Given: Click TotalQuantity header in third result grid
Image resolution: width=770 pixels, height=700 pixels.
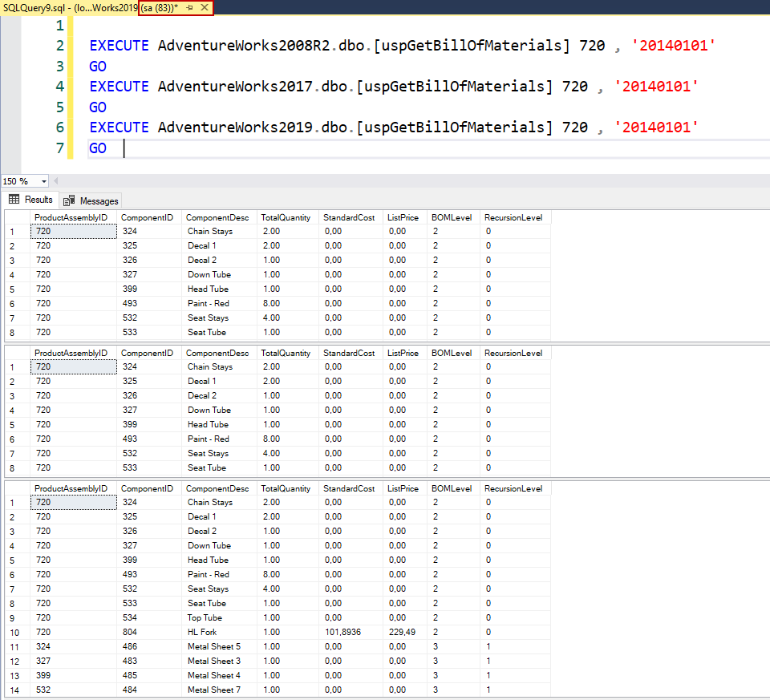Looking at the screenshot, I should [x=286, y=488].
